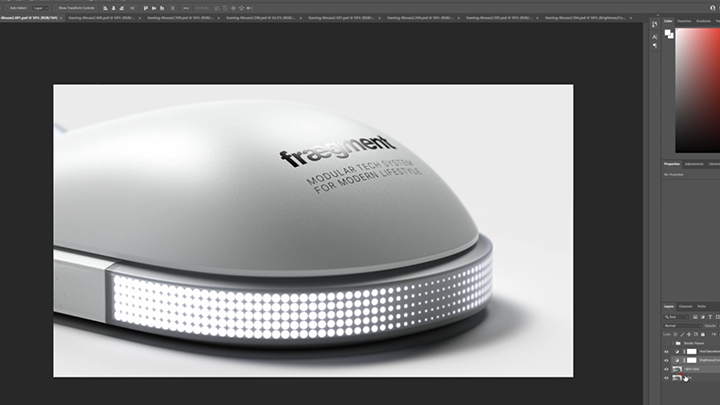Pick a color in the red color field
The width and height of the screenshot is (720, 405).
[698, 90]
